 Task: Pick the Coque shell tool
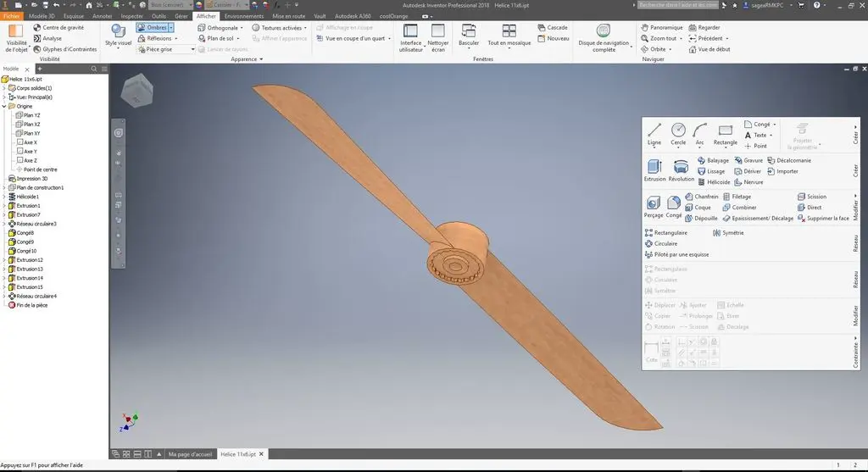pos(698,208)
